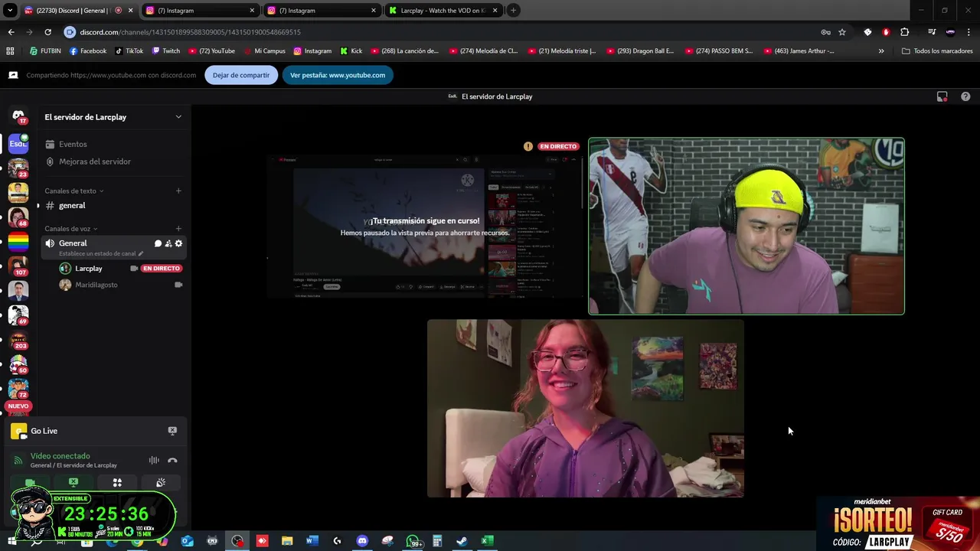Screen dimensions: 980x551
Task: Focus Maridilagosto's webcam video tile
Action: [585, 409]
